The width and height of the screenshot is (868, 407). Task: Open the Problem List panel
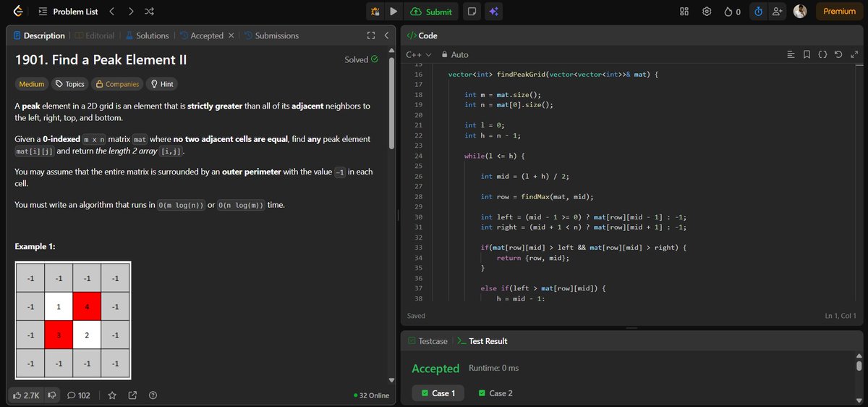tap(69, 12)
